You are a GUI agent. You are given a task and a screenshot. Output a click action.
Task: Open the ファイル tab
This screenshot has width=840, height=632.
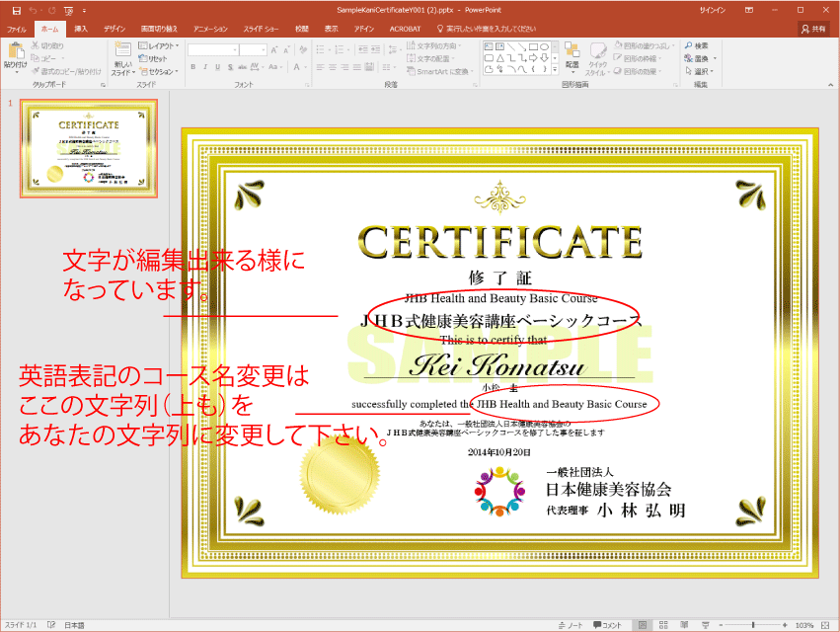click(16, 29)
